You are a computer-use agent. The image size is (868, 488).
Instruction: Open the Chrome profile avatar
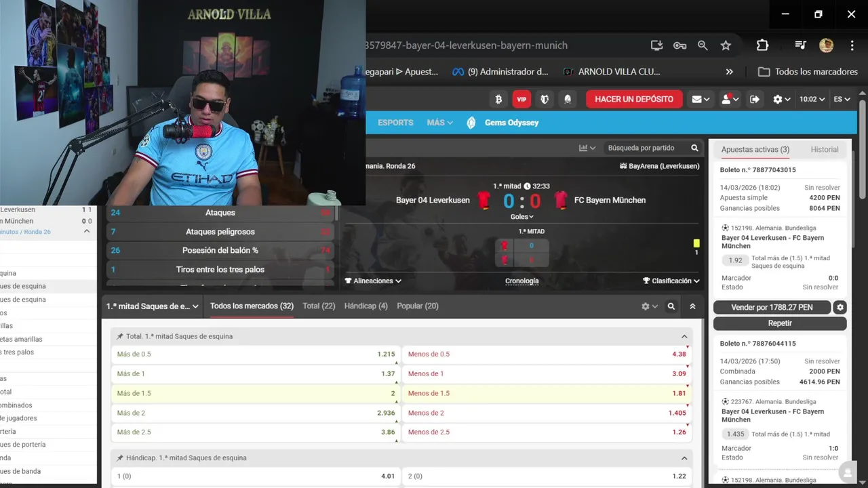pos(826,45)
